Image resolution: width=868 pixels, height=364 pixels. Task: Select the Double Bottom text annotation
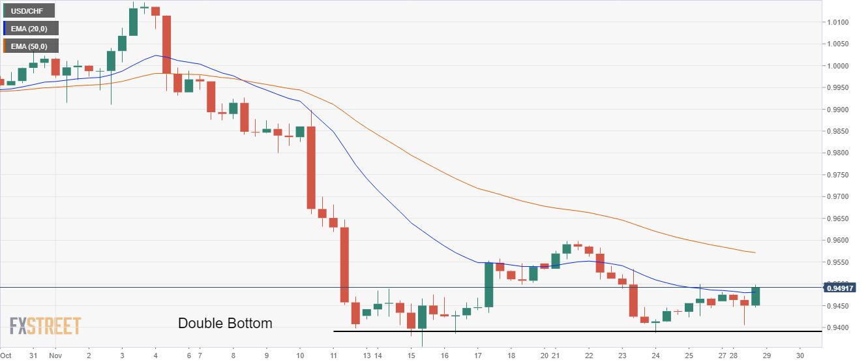click(225, 323)
